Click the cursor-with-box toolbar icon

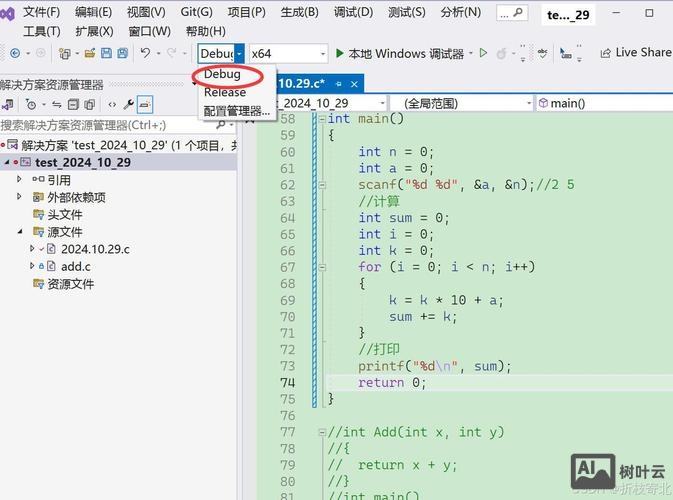[566, 53]
